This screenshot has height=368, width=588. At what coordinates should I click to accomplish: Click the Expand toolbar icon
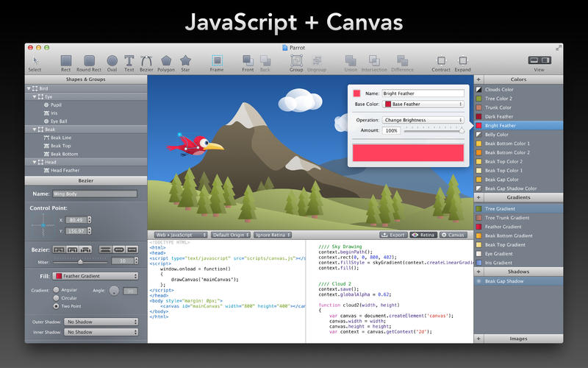(x=463, y=61)
